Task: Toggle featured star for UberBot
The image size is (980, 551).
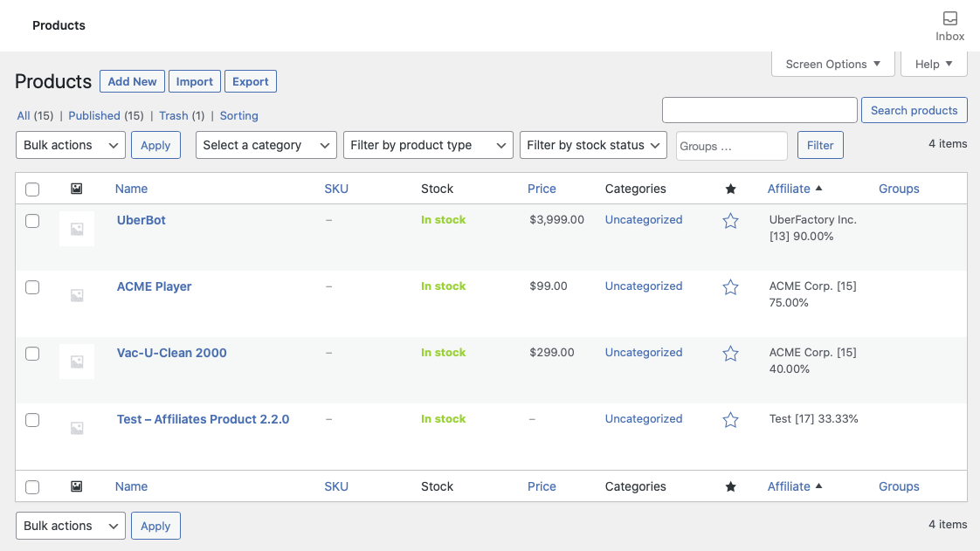Action: click(x=730, y=221)
